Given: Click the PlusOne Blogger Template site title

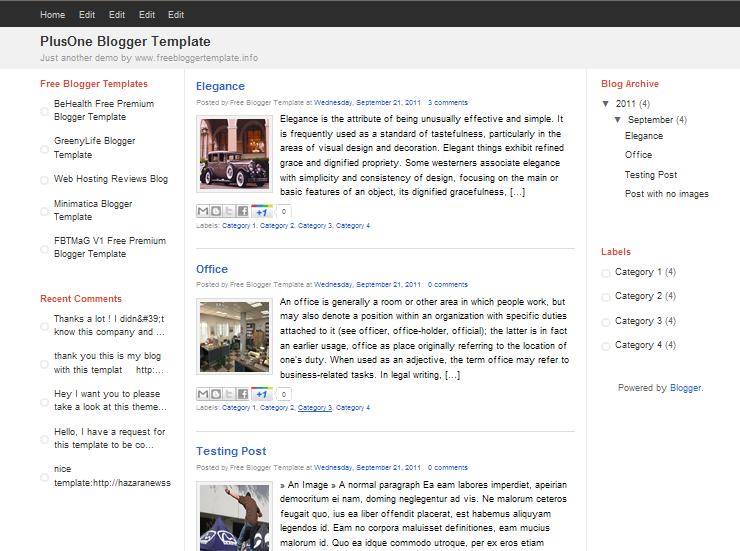Looking at the screenshot, I should 125,42.
